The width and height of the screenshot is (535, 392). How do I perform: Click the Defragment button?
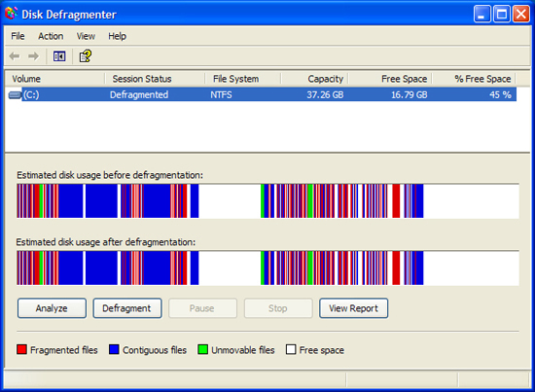coord(127,308)
